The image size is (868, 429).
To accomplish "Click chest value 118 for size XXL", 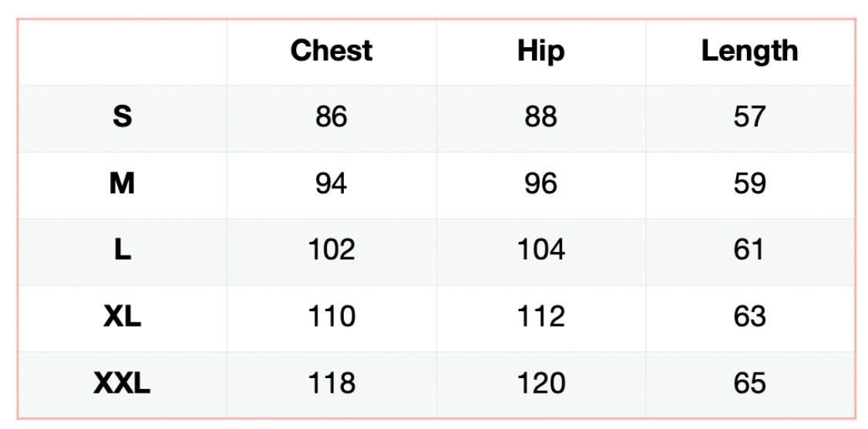I will point(331,383).
